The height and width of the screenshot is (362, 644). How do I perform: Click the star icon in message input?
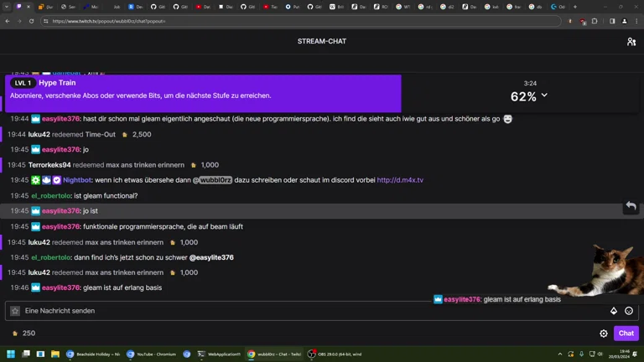pos(15,311)
